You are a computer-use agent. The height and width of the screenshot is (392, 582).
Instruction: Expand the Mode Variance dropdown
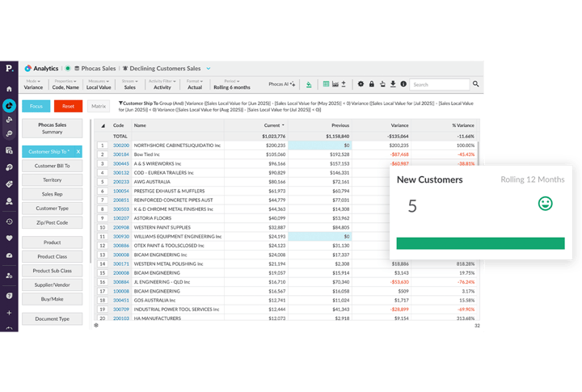tap(34, 84)
